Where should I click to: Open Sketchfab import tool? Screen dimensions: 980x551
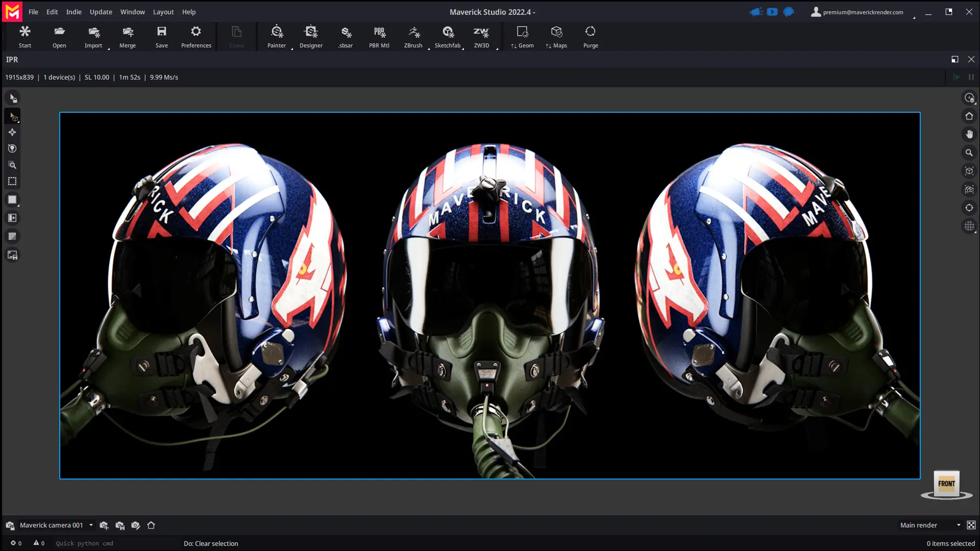point(448,36)
